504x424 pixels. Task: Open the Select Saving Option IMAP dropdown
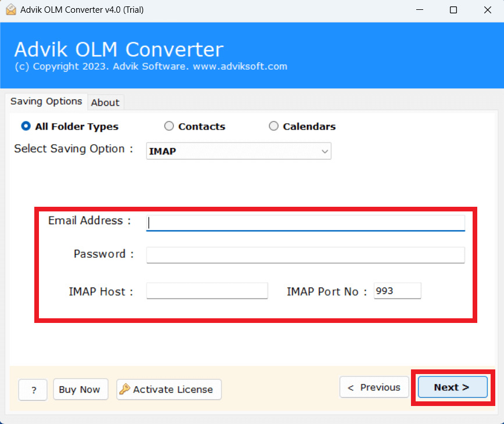(x=238, y=151)
